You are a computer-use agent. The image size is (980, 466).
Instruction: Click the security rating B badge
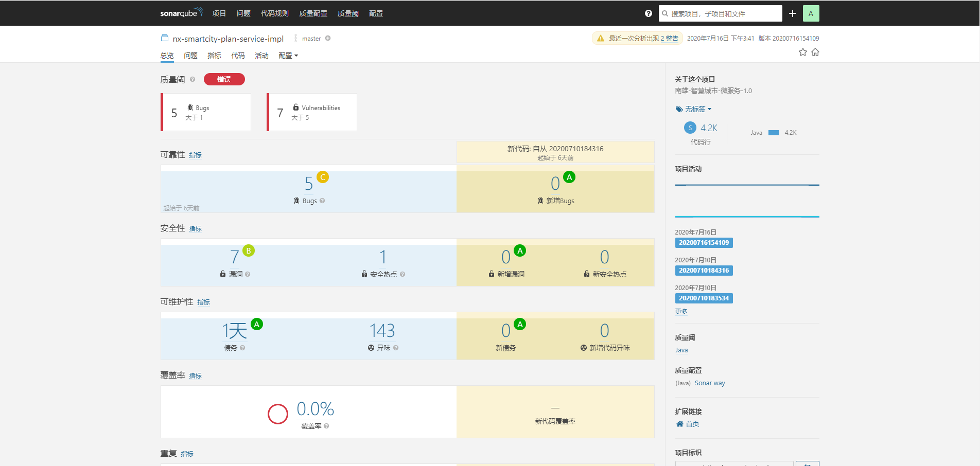(x=249, y=250)
